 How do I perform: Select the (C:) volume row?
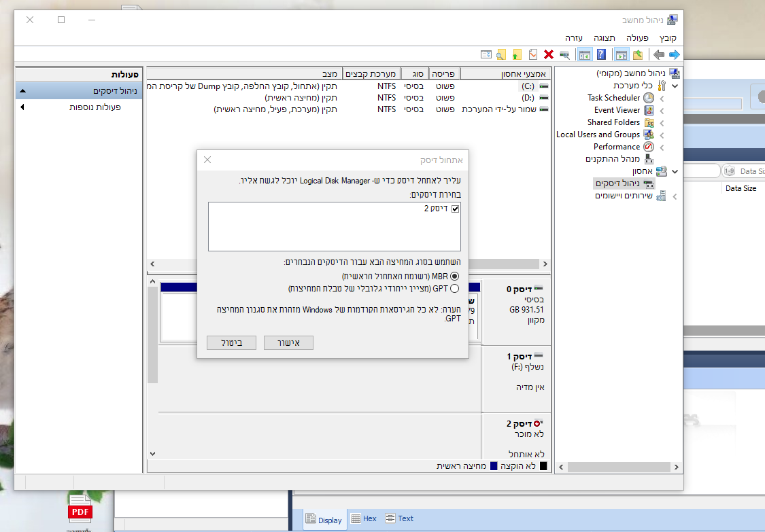pos(348,86)
